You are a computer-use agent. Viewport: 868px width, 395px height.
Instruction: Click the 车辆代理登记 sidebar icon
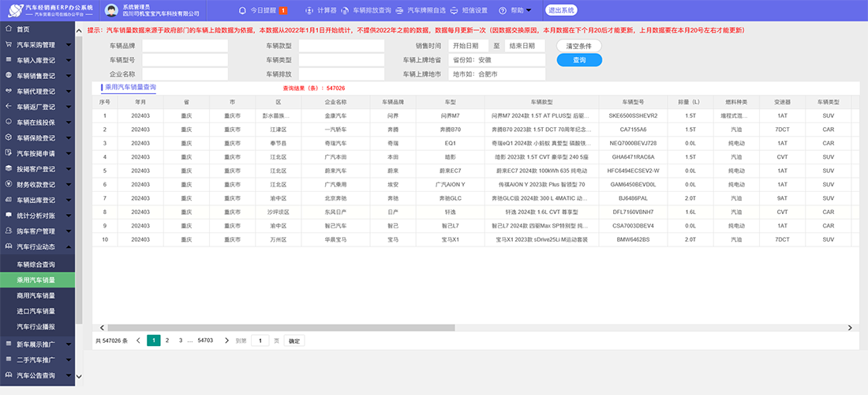[9, 91]
